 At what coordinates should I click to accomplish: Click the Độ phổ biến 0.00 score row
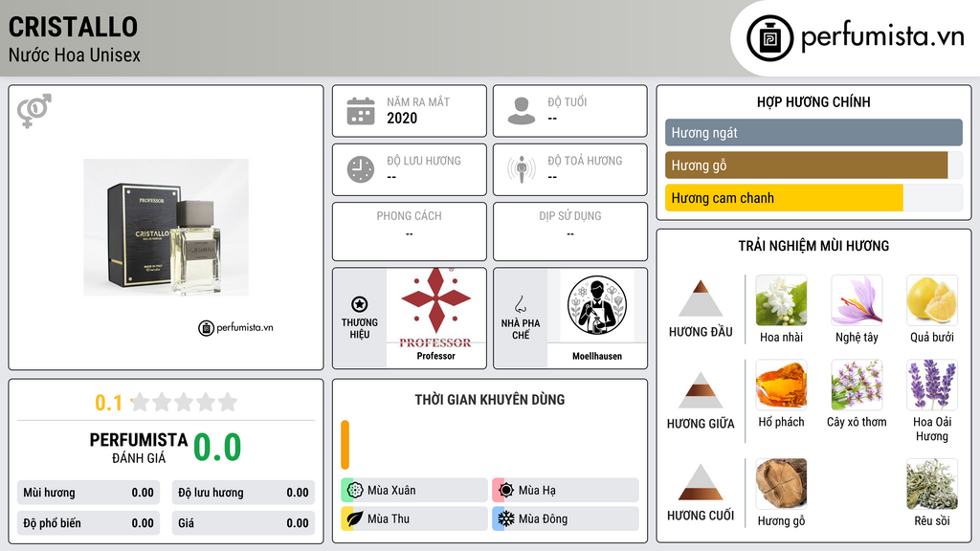[88, 523]
